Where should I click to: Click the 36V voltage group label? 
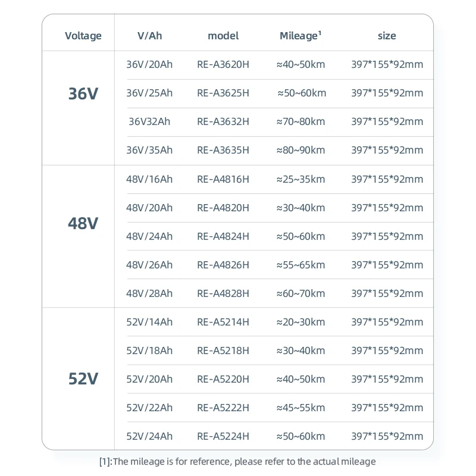pyautogui.click(x=83, y=94)
